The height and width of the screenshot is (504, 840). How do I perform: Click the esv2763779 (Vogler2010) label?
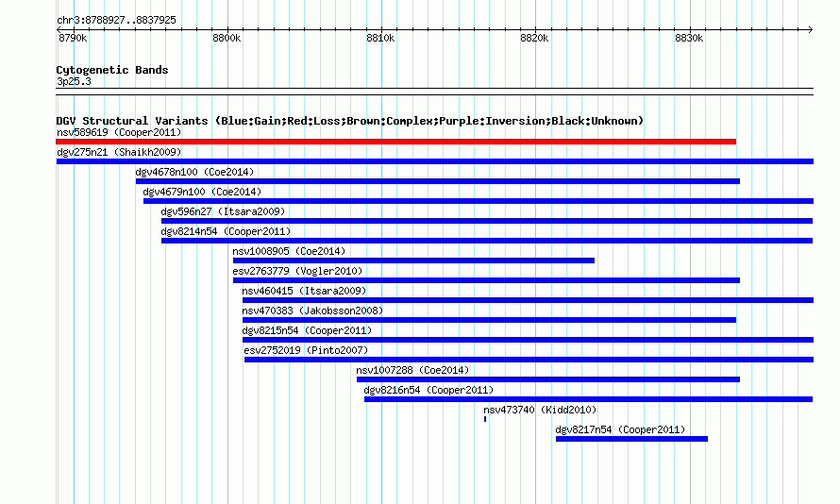click(x=297, y=271)
